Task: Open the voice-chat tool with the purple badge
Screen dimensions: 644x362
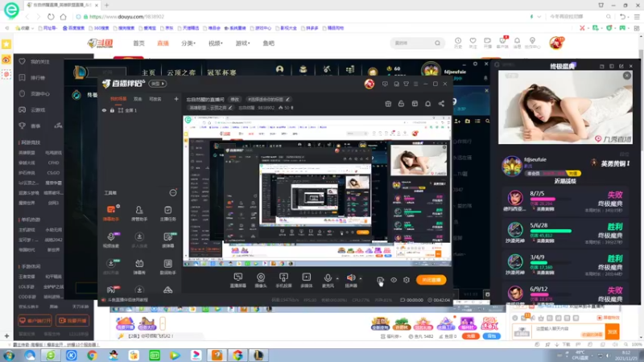Action: (111, 240)
